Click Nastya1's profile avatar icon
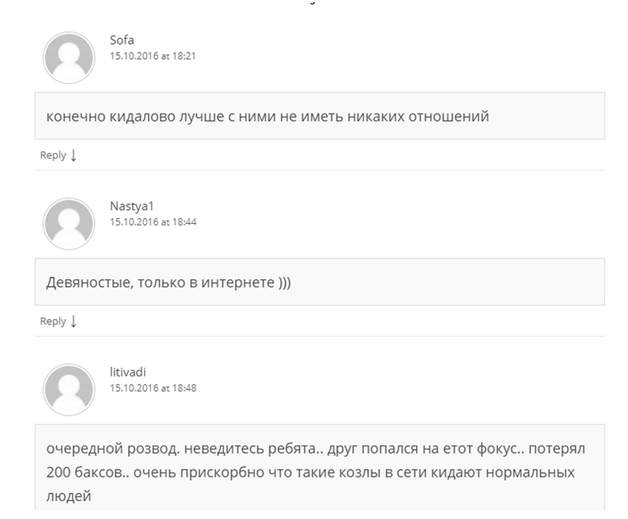 [68, 223]
